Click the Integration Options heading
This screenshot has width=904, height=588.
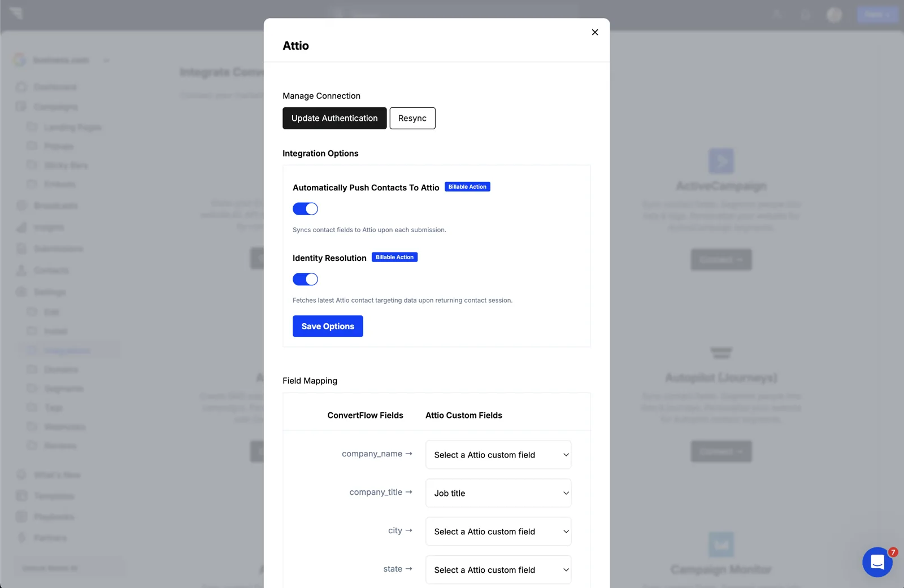click(x=320, y=154)
